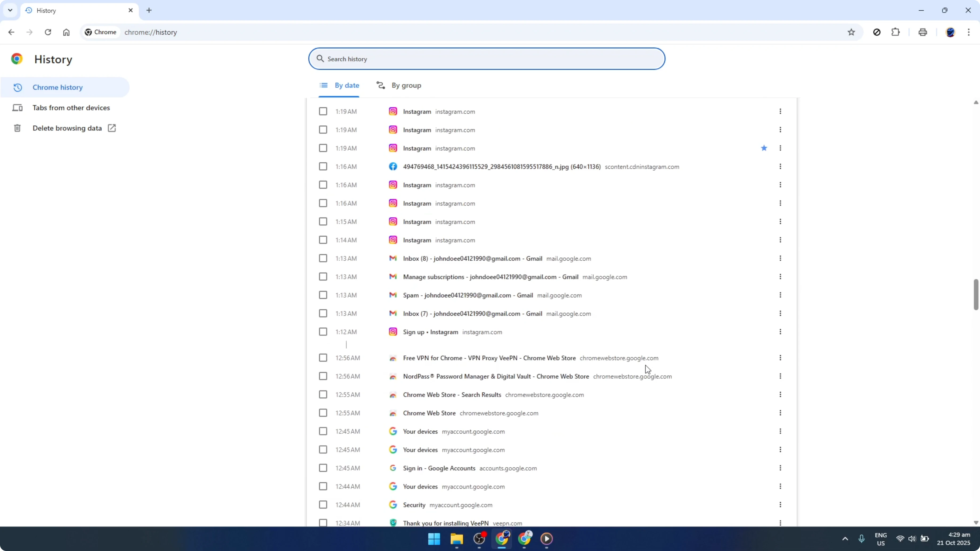This screenshot has width=980, height=551.
Task: Switch to the By date tab
Action: (x=339, y=85)
